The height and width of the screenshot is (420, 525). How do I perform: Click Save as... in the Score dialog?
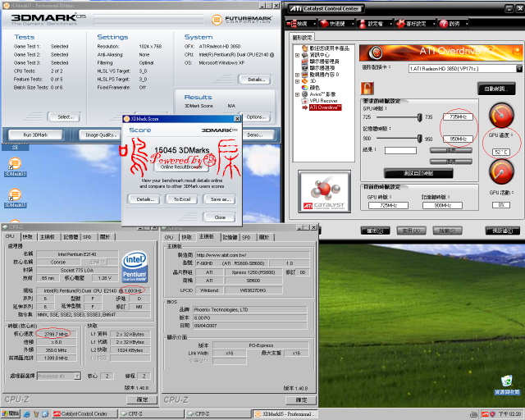click(219, 199)
